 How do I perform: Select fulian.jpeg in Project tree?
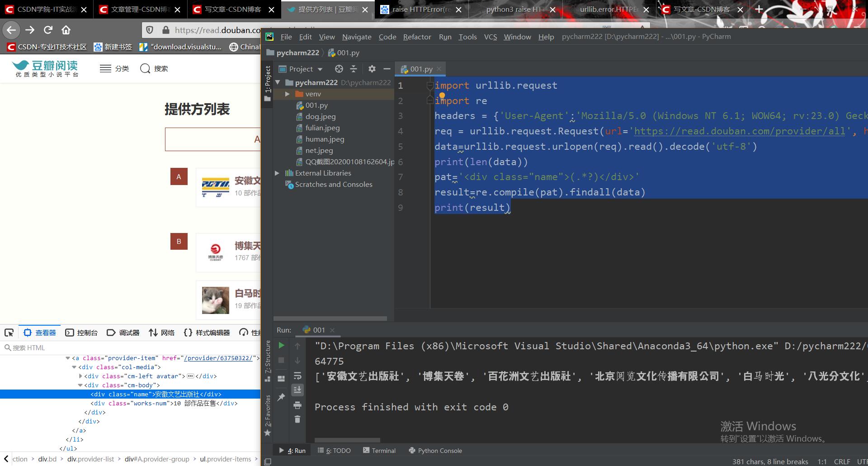[322, 128]
